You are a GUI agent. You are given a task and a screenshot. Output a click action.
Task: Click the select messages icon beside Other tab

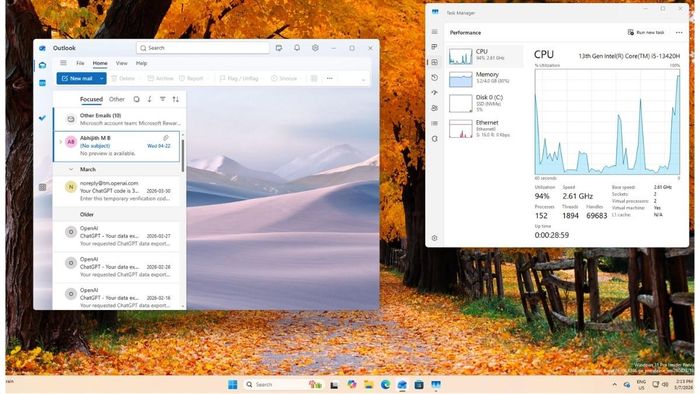(137, 99)
